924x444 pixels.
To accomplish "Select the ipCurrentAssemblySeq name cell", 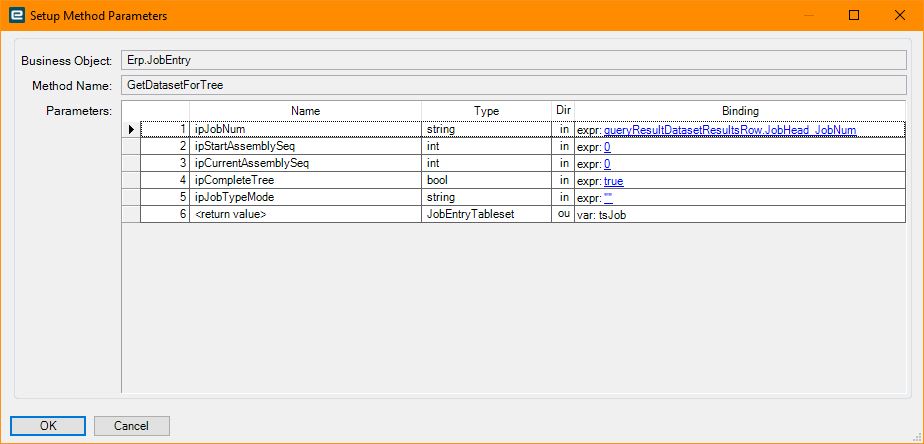I will tap(305, 163).
